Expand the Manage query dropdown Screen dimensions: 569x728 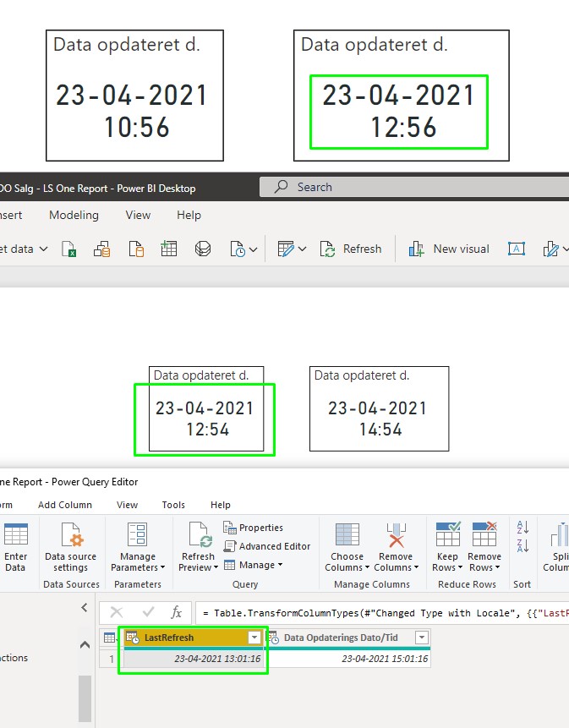click(x=254, y=565)
